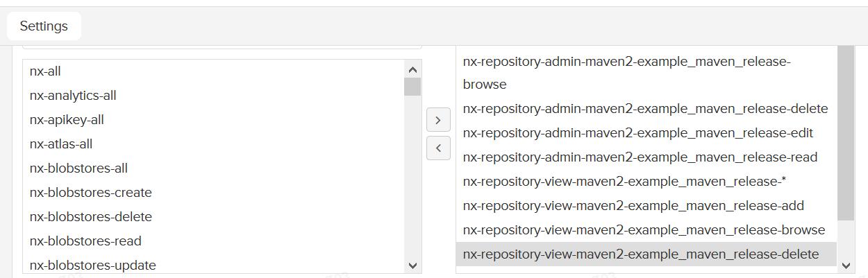Select nx-all privilege
Image resolution: width=868 pixels, height=278 pixels.
[213, 71]
